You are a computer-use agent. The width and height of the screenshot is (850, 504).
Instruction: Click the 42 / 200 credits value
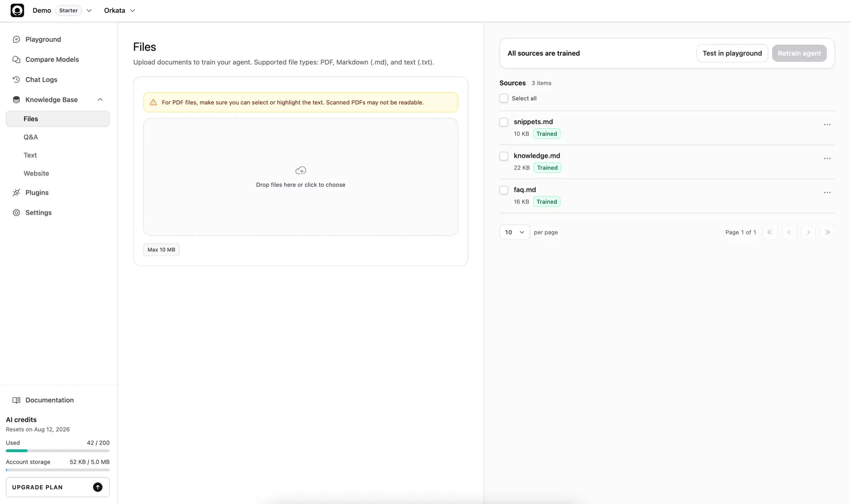coord(98,443)
